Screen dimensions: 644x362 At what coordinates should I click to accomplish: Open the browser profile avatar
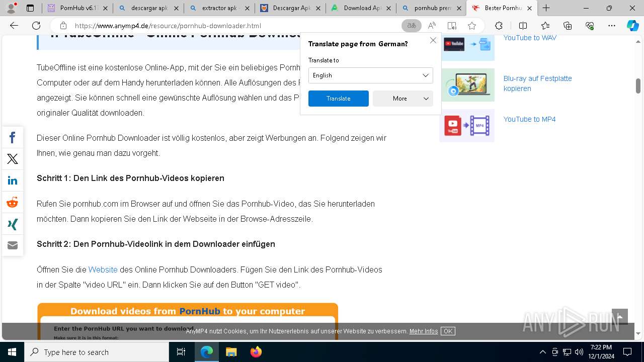pos(11,8)
